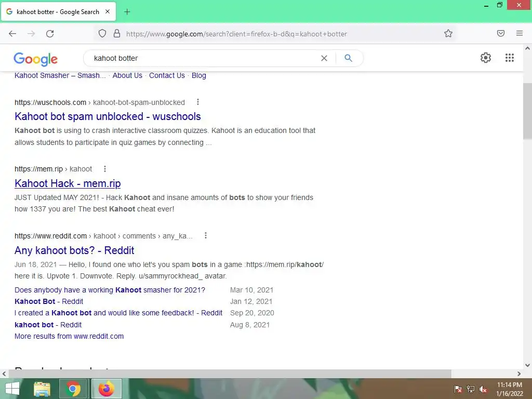
Task: Open the 'Kahoot Bot - Reddit' link dated Jan 12
Action: point(49,301)
